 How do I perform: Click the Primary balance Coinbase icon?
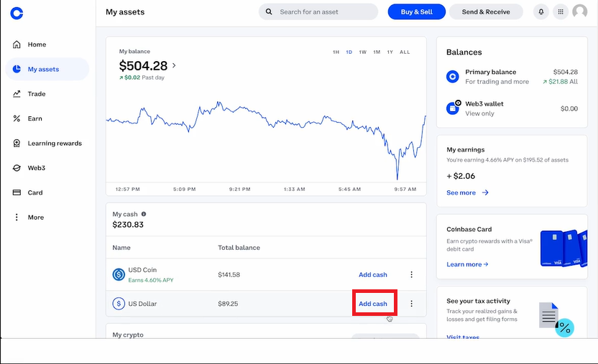click(453, 77)
